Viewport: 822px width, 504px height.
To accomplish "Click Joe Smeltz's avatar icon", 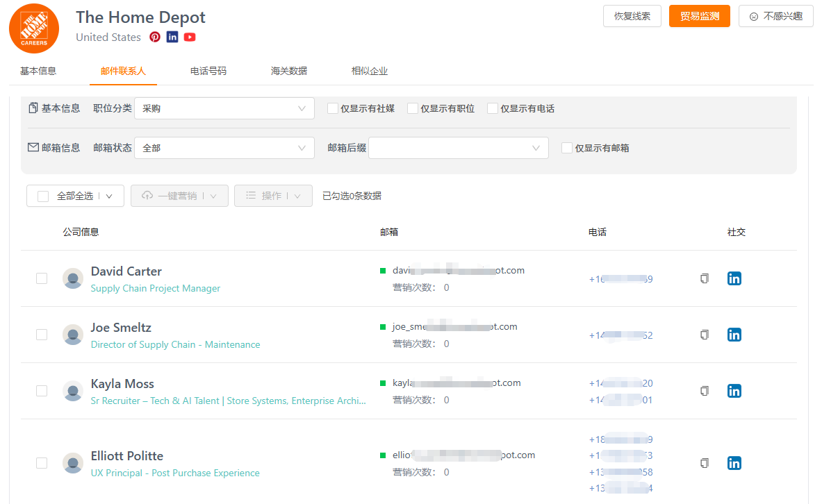I will coord(73,334).
